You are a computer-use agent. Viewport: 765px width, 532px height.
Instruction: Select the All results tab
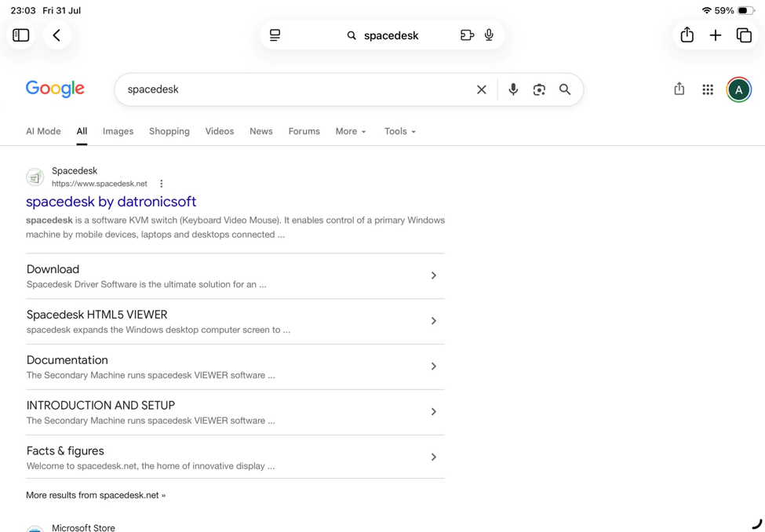point(82,131)
